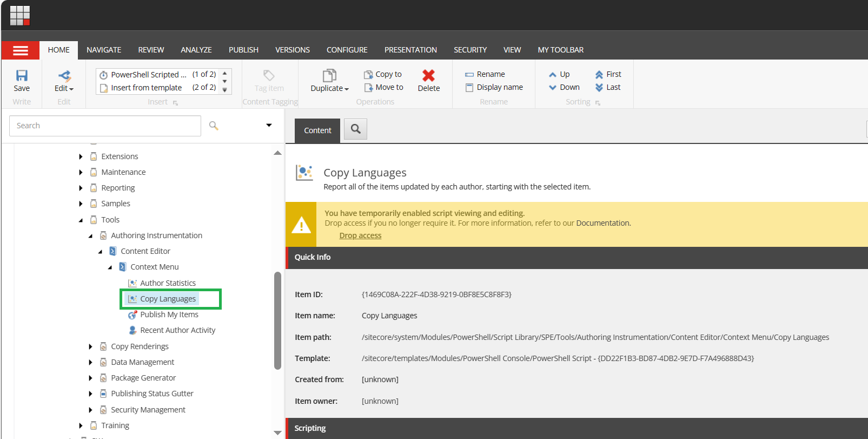Click the search magnifier beside Search box
Image resolution: width=868 pixels, height=439 pixels.
pyautogui.click(x=214, y=126)
